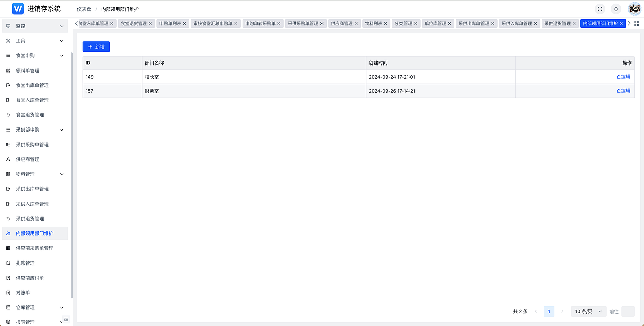644x326 pixels.
Task: Close the 单位库管理 tab
Action: [450, 23]
